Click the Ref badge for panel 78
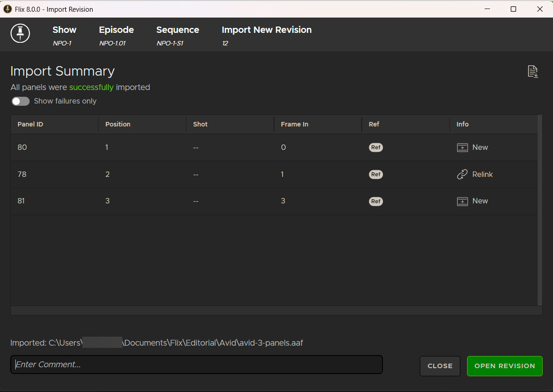The width and height of the screenshot is (553, 392). (x=376, y=175)
